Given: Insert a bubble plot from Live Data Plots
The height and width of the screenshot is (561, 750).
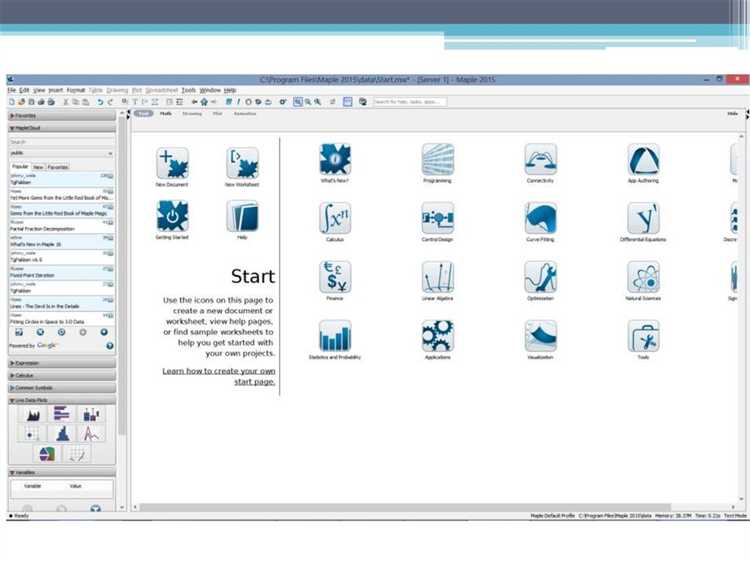Looking at the screenshot, I should click(32, 434).
